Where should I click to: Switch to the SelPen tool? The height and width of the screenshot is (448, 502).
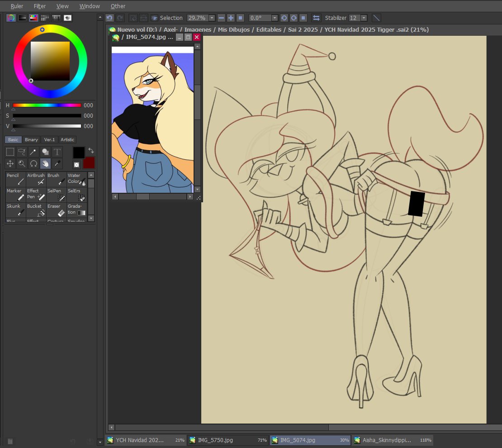[56, 194]
